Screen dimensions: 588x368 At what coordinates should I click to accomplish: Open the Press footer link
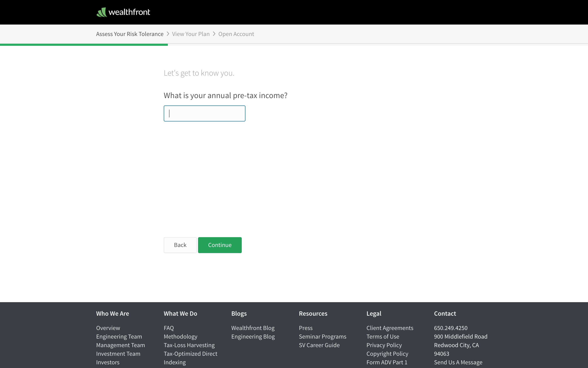point(306,328)
